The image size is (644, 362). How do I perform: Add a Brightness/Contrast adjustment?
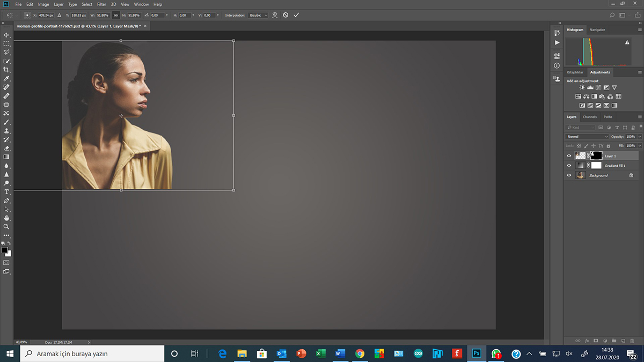pyautogui.click(x=582, y=87)
